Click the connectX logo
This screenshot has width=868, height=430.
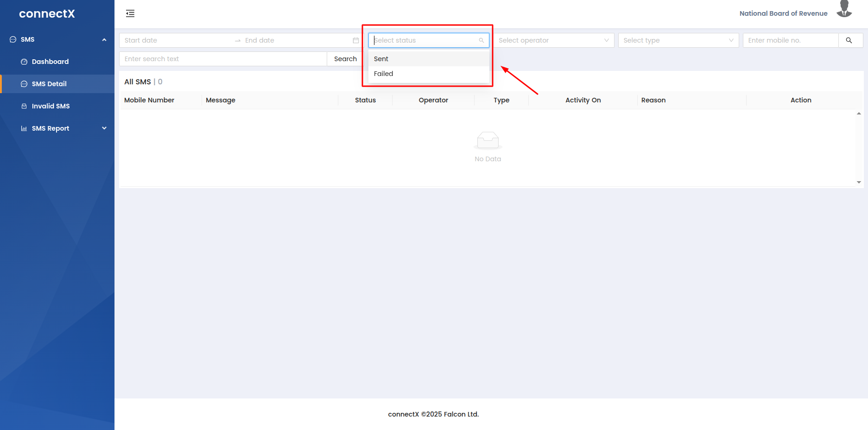pos(47,14)
